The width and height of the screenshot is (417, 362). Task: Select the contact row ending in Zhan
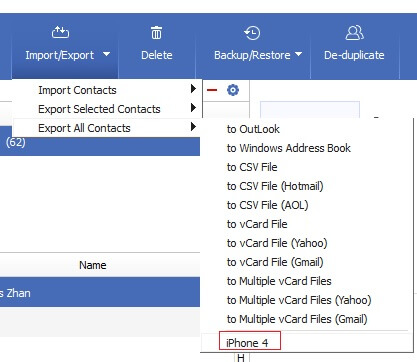point(100,292)
